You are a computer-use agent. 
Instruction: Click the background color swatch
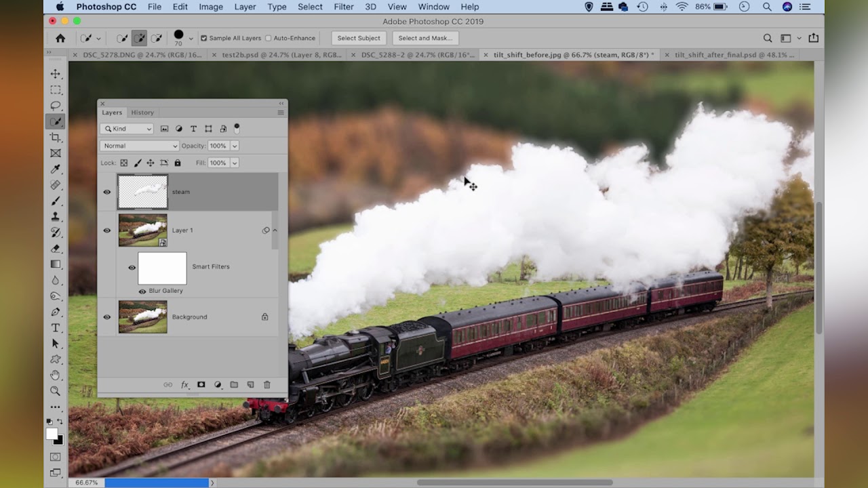[x=60, y=442]
